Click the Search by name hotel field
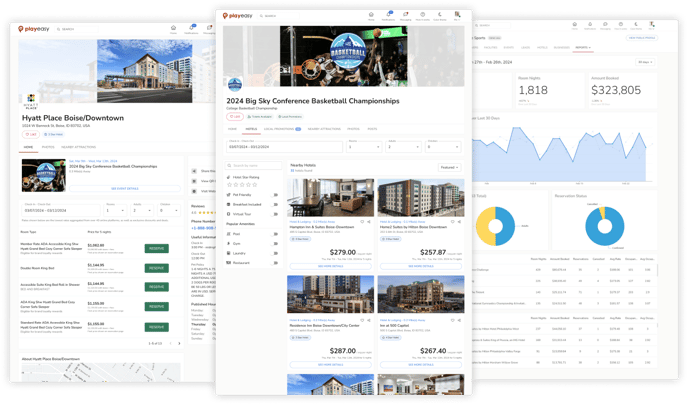 click(x=253, y=166)
